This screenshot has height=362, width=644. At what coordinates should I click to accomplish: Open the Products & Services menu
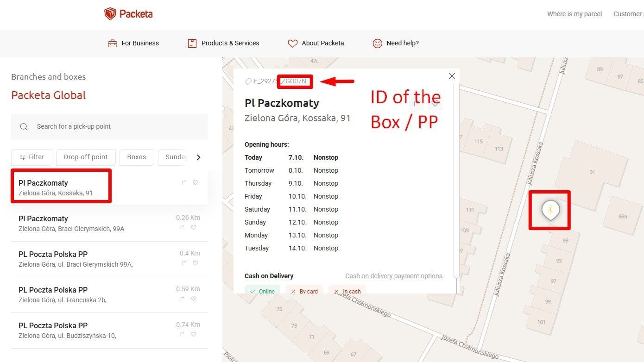[223, 43]
